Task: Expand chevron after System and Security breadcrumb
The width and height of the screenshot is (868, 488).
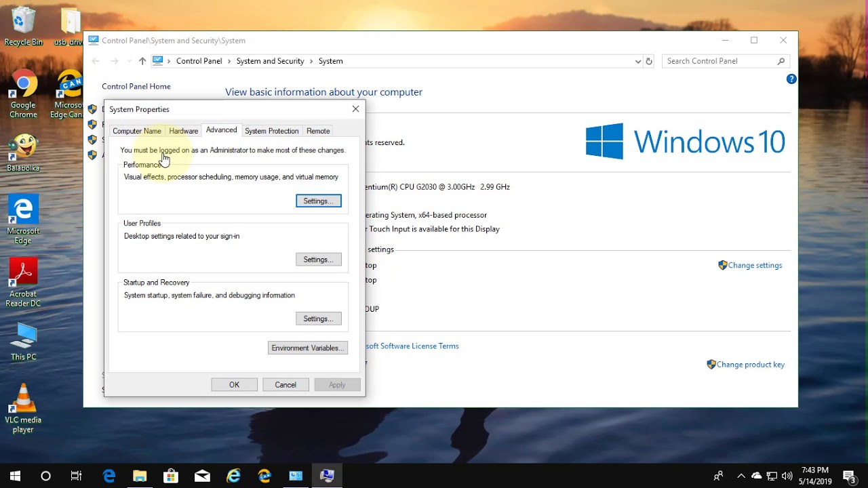Action: [x=311, y=61]
